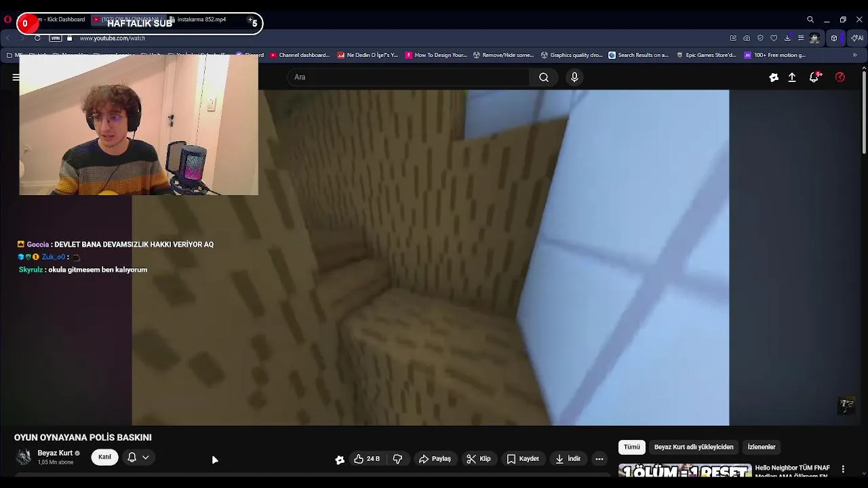Open notification bell dropdown for Beyaz Kurt
This screenshot has height=488, width=868.
click(138, 457)
